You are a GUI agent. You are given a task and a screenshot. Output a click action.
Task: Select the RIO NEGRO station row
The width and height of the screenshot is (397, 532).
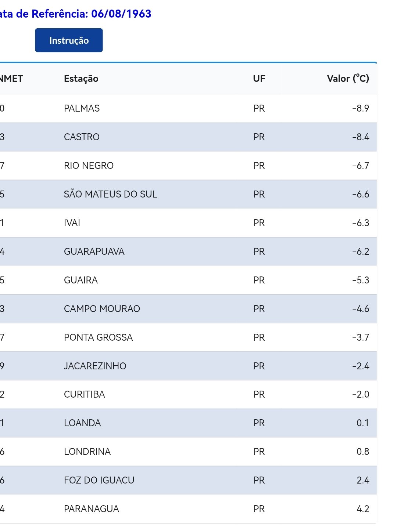point(188,166)
